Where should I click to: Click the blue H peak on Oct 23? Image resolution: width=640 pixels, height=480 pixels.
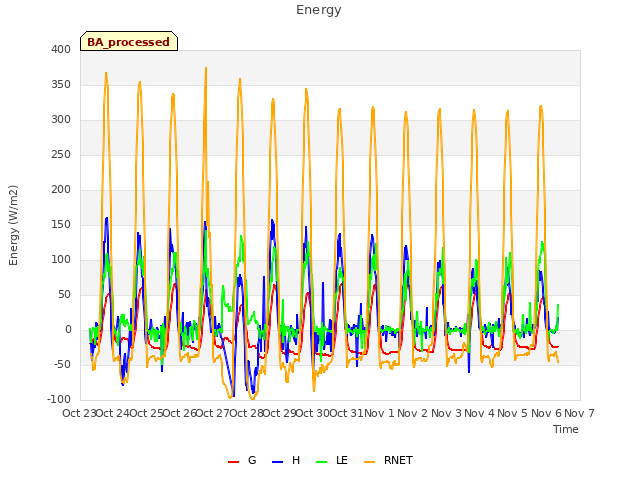tap(107, 218)
